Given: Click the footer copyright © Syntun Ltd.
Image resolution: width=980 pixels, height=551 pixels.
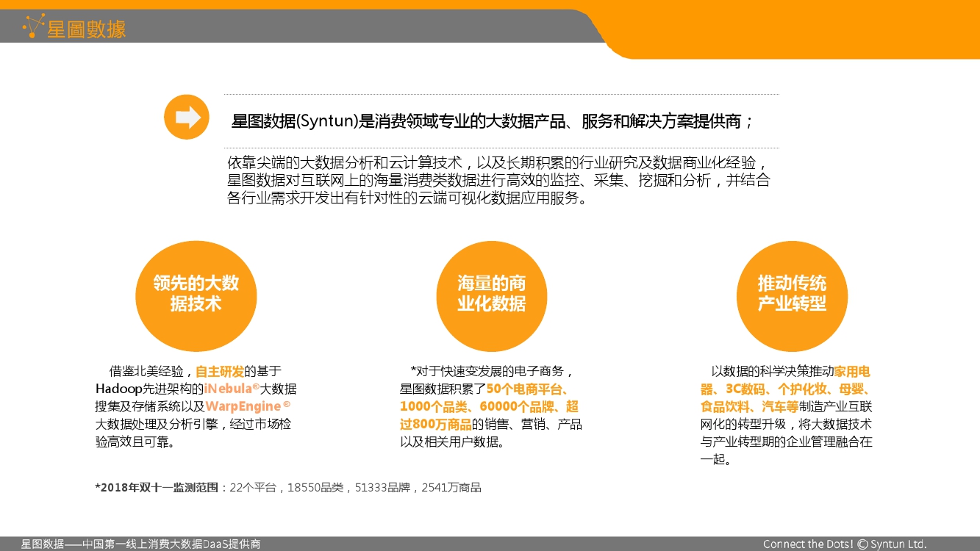Looking at the screenshot, I should coord(892,544).
